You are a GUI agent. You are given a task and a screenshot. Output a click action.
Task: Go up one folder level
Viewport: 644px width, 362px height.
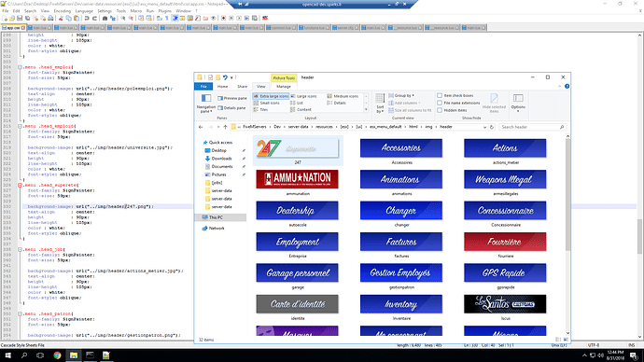[x=225, y=127]
